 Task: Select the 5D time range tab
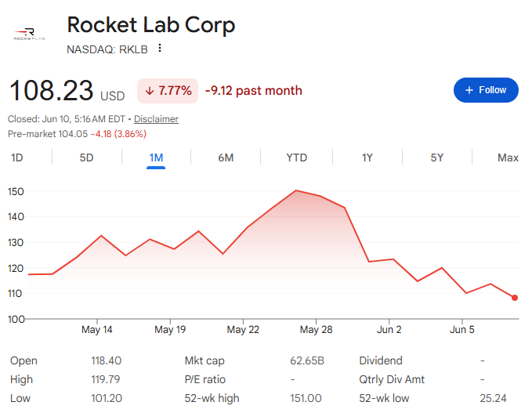point(86,157)
